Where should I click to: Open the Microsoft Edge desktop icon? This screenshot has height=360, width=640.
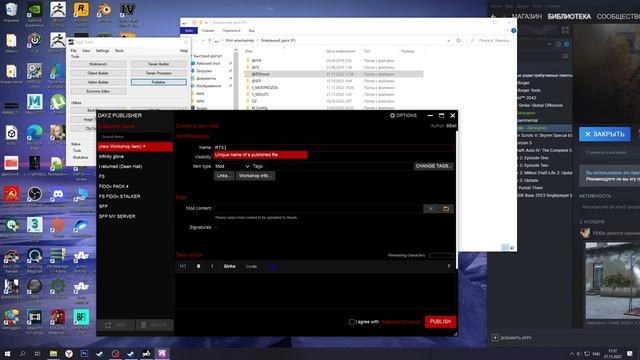[x=34, y=136]
